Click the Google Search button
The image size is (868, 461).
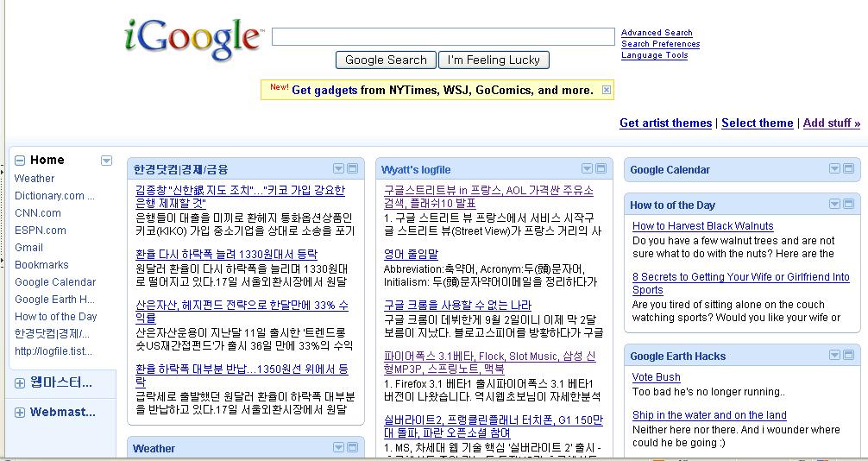click(386, 60)
